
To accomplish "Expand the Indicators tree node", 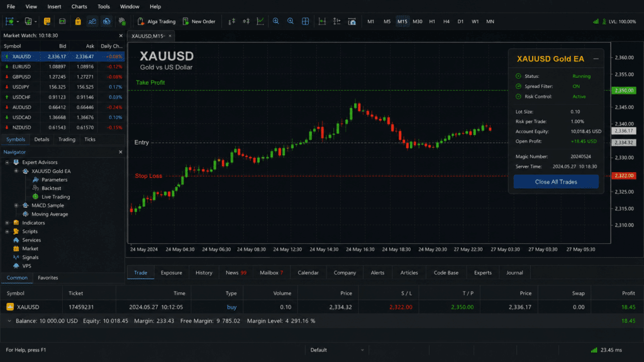I will tap(7, 223).
